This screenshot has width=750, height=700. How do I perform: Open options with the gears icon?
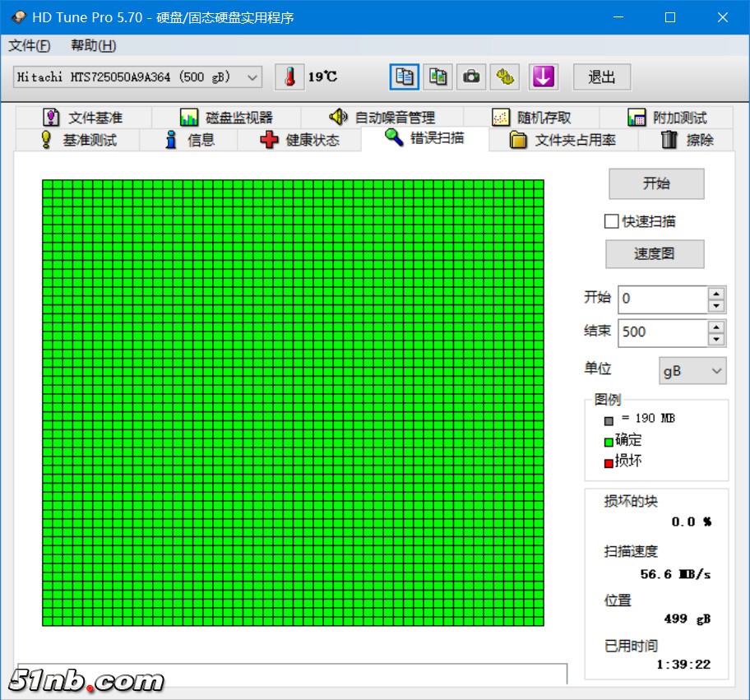(x=505, y=77)
